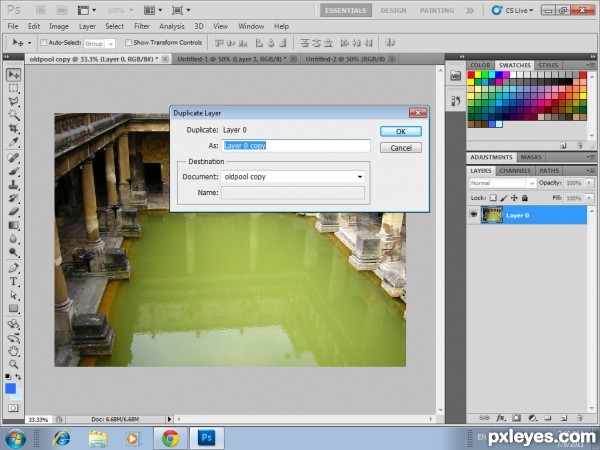Open the Image menu

point(59,26)
